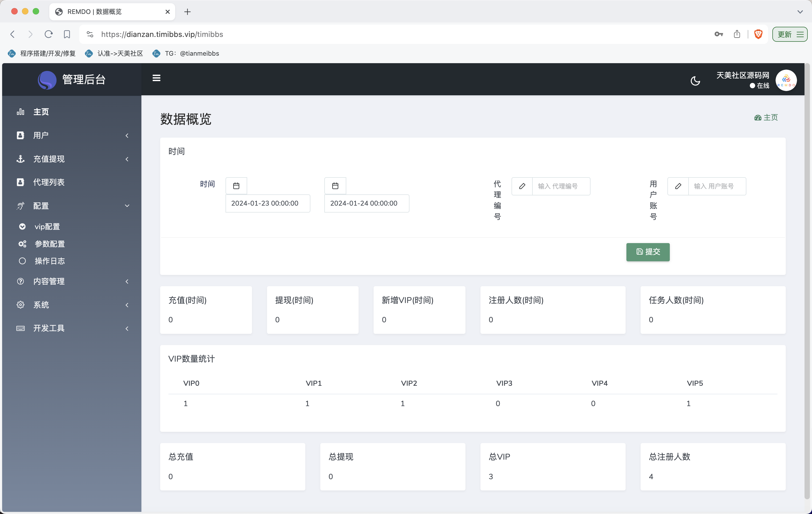Expand the 用户 sidebar menu

point(72,135)
